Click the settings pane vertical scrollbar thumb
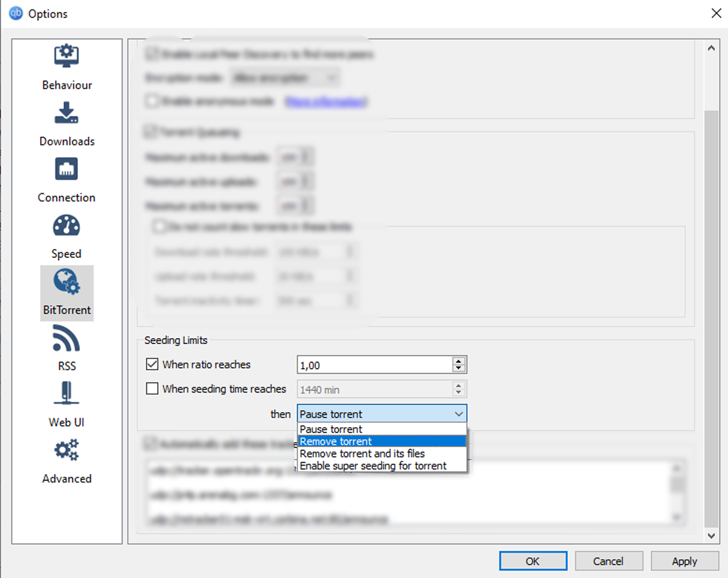 coord(711,318)
